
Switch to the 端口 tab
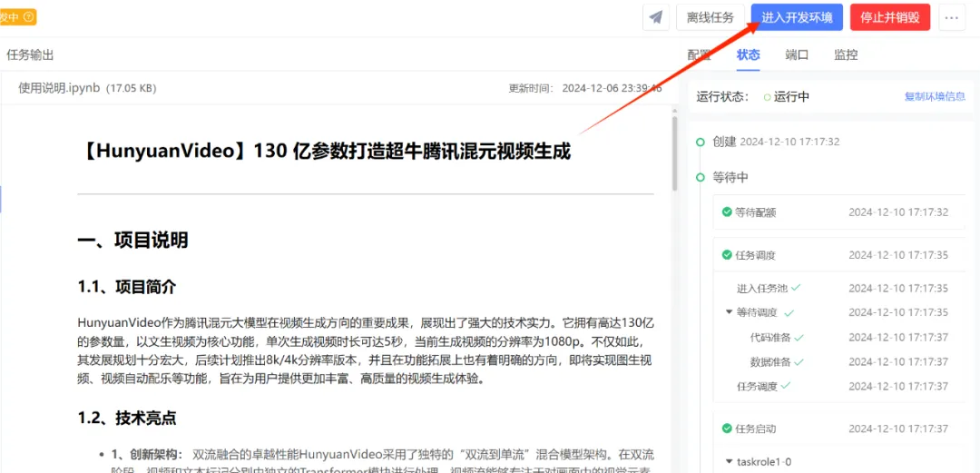click(x=797, y=55)
